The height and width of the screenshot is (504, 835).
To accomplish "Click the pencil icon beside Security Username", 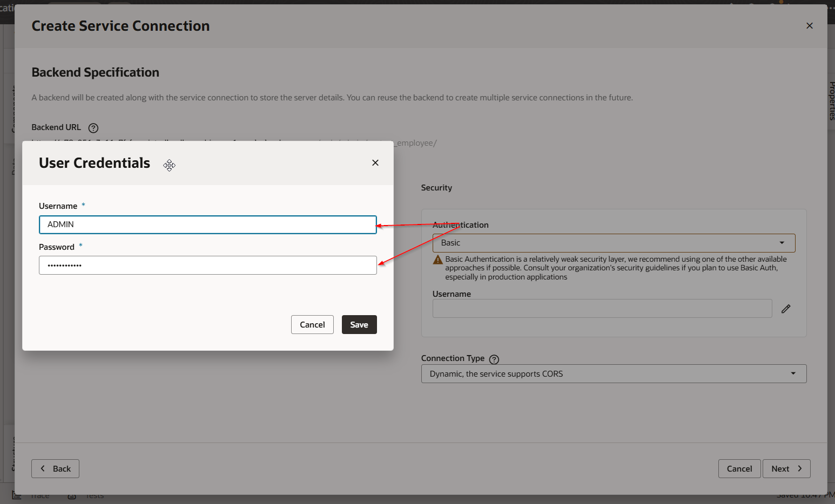I will [786, 309].
